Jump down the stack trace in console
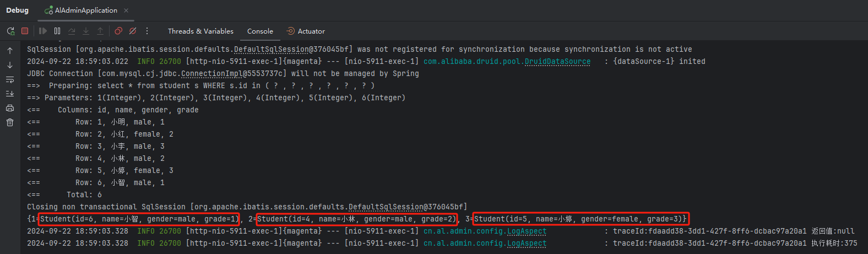868x254 pixels. coord(10,65)
